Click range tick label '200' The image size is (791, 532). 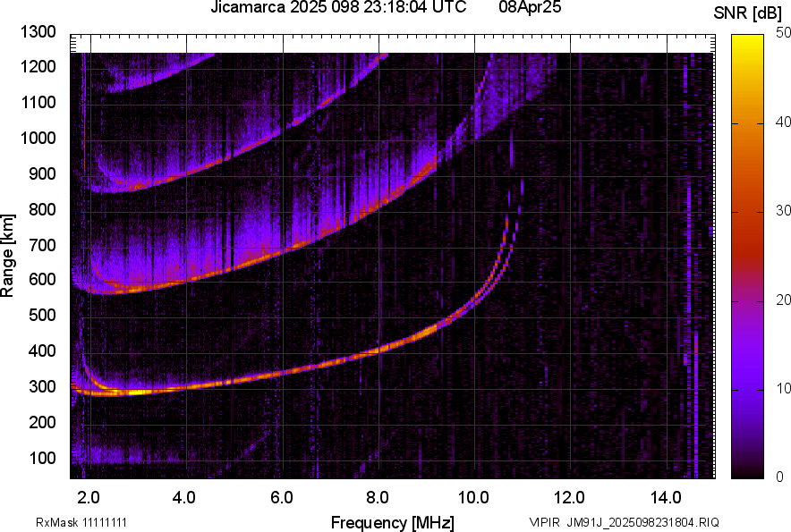coord(42,422)
